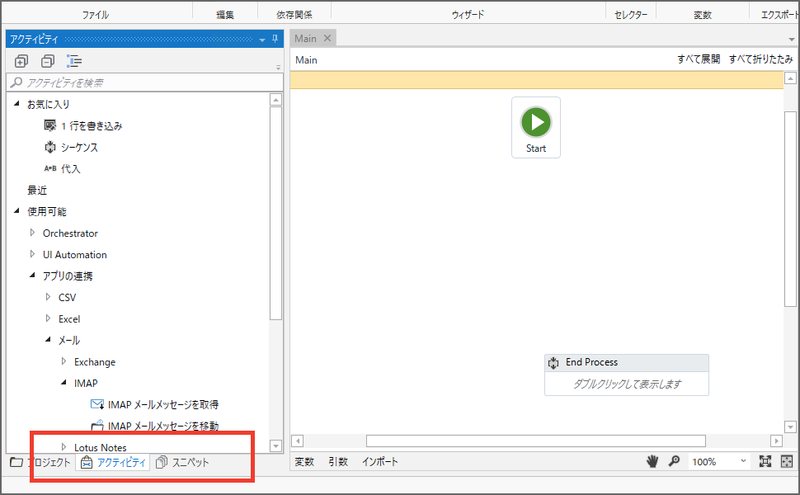Select IMAP メールメッセージを取得 activity
This screenshot has width=800, height=495.
tap(155, 404)
